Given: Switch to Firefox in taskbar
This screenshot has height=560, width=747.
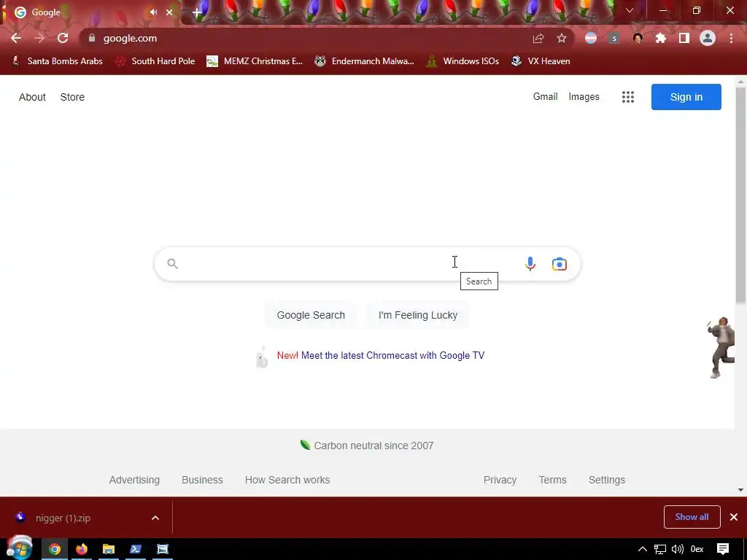Looking at the screenshot, I should point(82,549).
